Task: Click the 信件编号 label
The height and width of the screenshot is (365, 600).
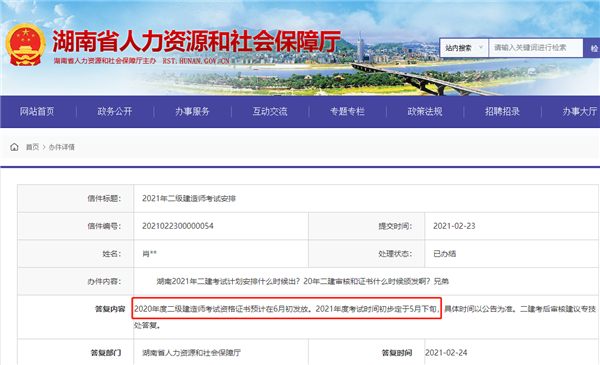Action: point(104,226)
